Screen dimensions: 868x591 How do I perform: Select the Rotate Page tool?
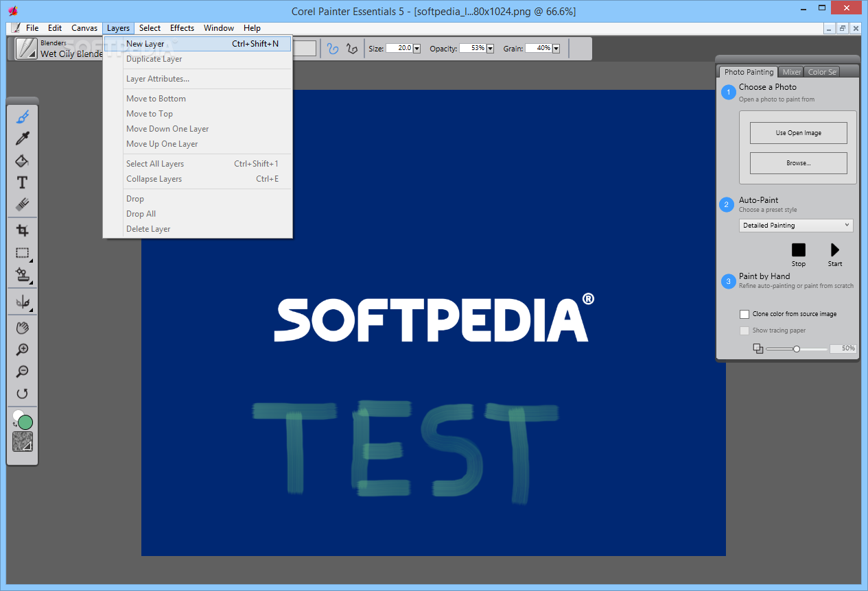23,394
